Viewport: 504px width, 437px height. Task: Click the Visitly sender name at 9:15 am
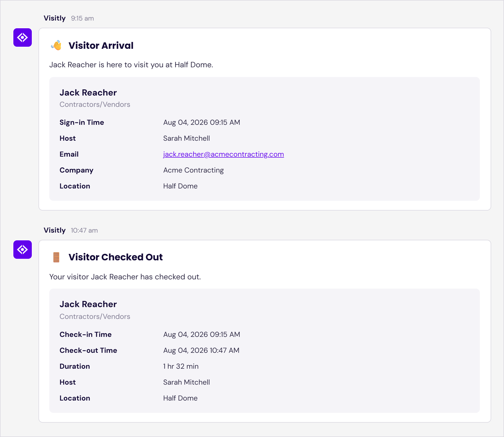(55, 18)
